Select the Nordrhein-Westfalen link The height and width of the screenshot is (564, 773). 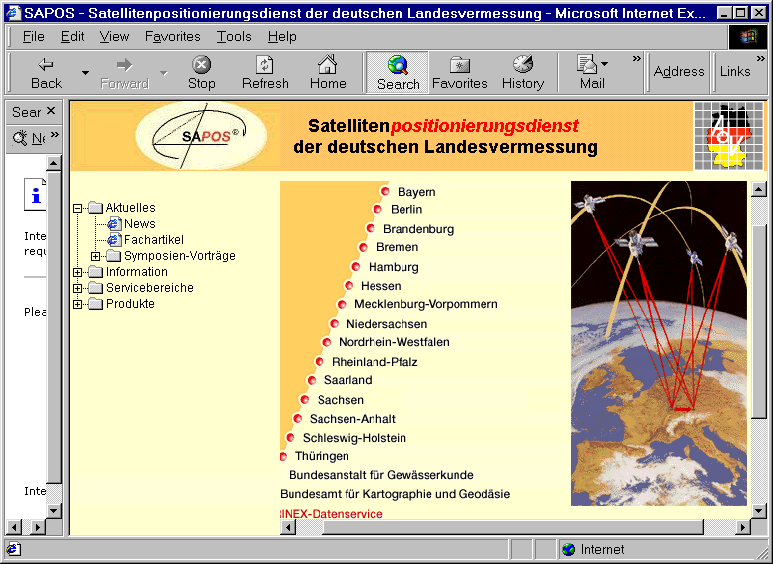(393, 342)
